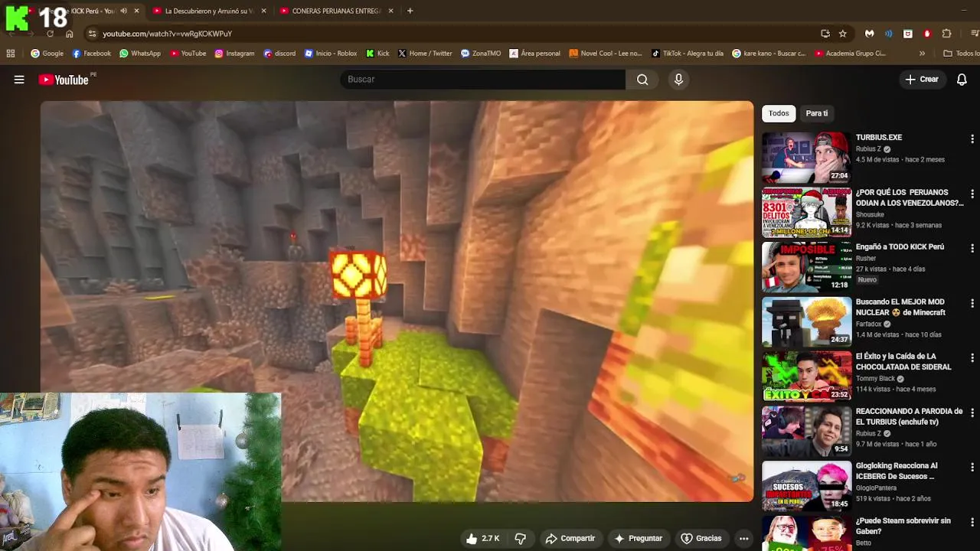
Task: Open a new browser tab
Action: click(x=410, y=11)
